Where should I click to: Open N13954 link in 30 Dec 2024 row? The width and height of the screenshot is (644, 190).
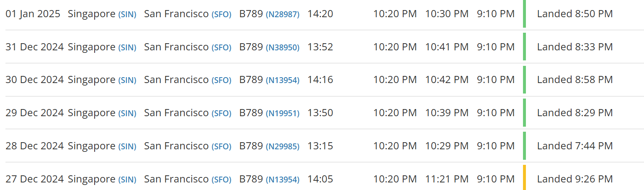tap(283, 80)
